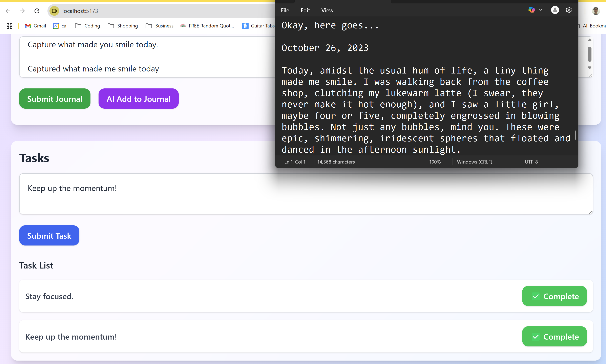Click the journal textarea scrollbar down arrow
Image resolution: width=606 pixels, height=364 pixels.
589,68
